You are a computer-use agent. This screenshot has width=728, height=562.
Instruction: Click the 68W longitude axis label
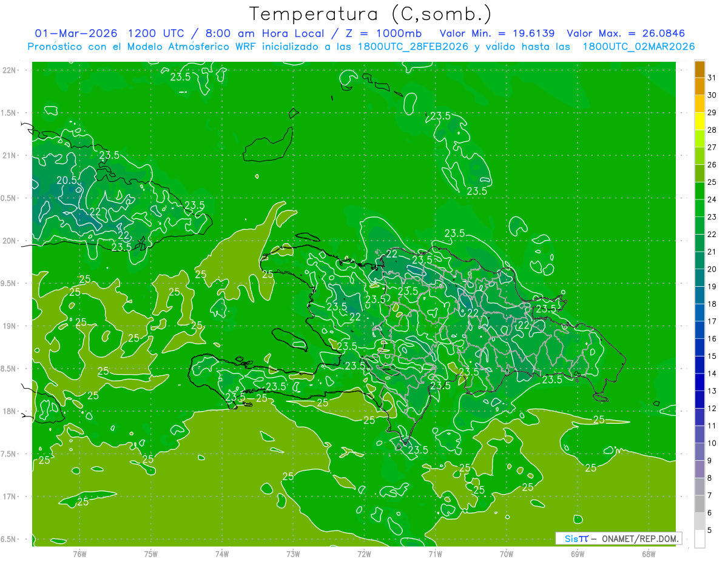(x=649, y=554)
